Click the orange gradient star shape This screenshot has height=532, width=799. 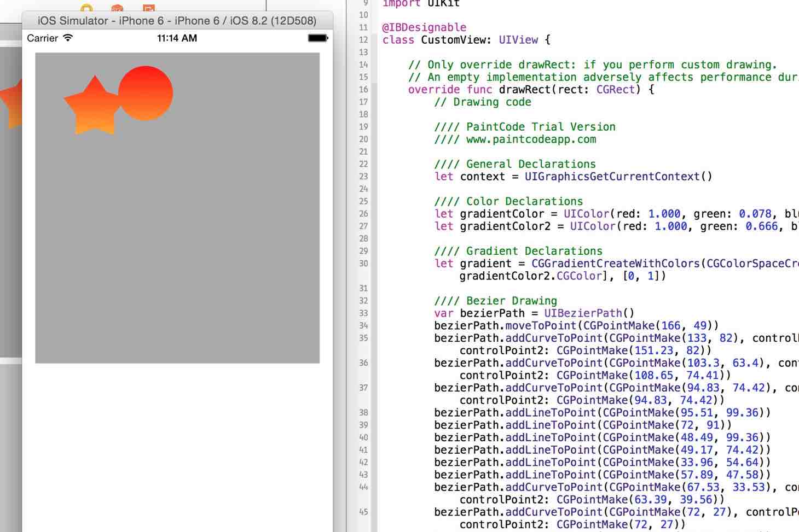pos(92,106)
